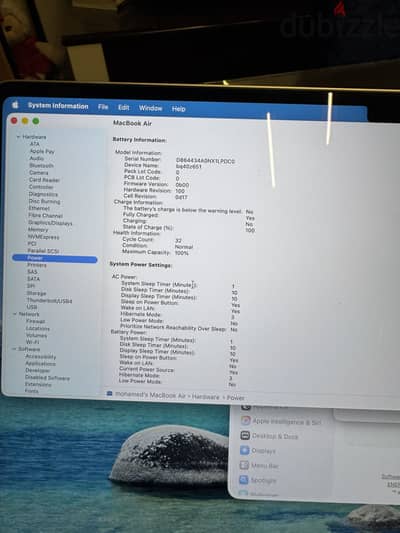Click the System Power Settings heading
The height and width of the screenshot is (533, 400).
pos(141,264)
